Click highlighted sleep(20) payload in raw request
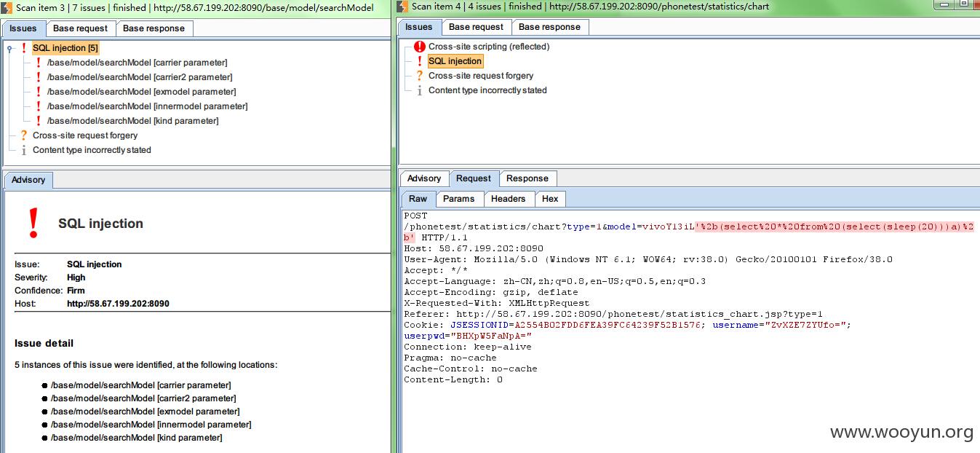The height and width of the screenshot is (453, 980). tap(835, 227)
